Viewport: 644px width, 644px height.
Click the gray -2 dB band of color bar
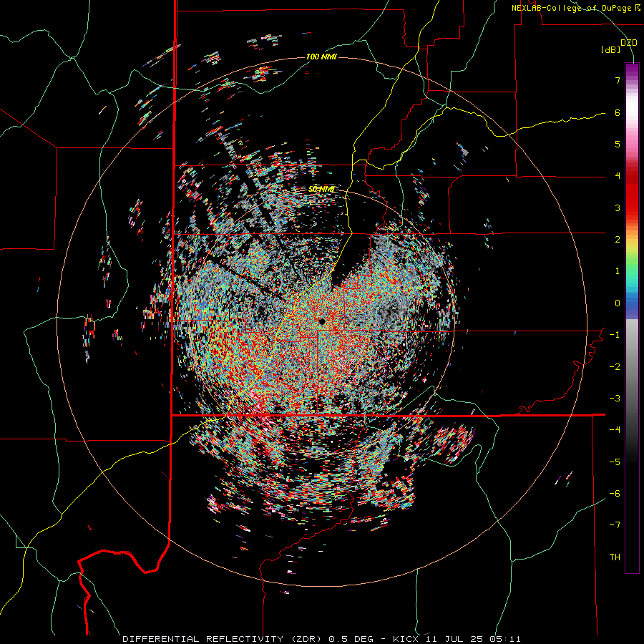632,366
